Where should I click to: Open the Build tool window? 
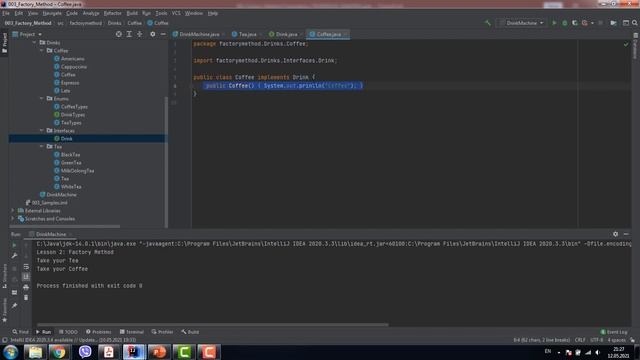click(190, 332)
